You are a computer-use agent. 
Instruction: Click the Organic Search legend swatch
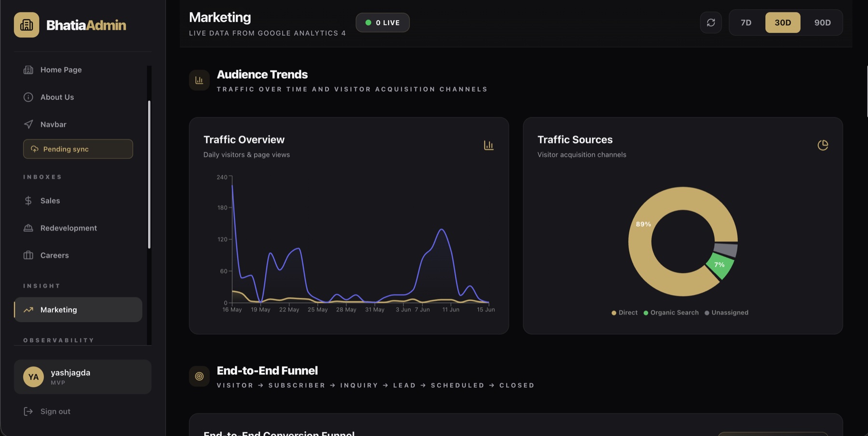tap(646, 313)
